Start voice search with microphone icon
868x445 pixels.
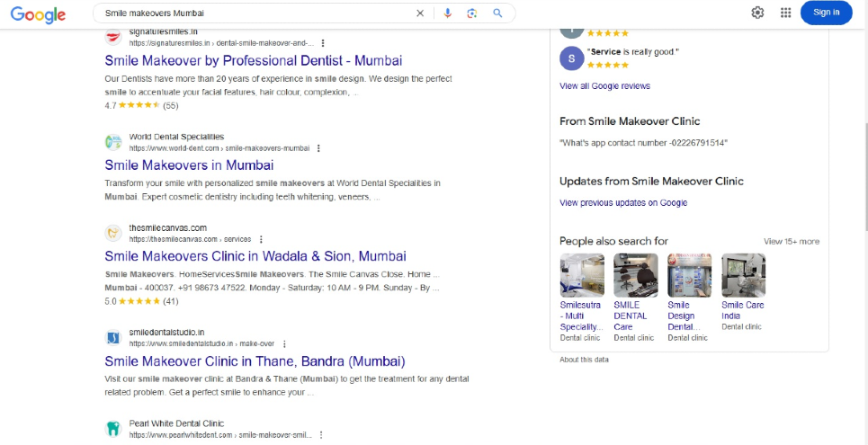coord(448,13)
